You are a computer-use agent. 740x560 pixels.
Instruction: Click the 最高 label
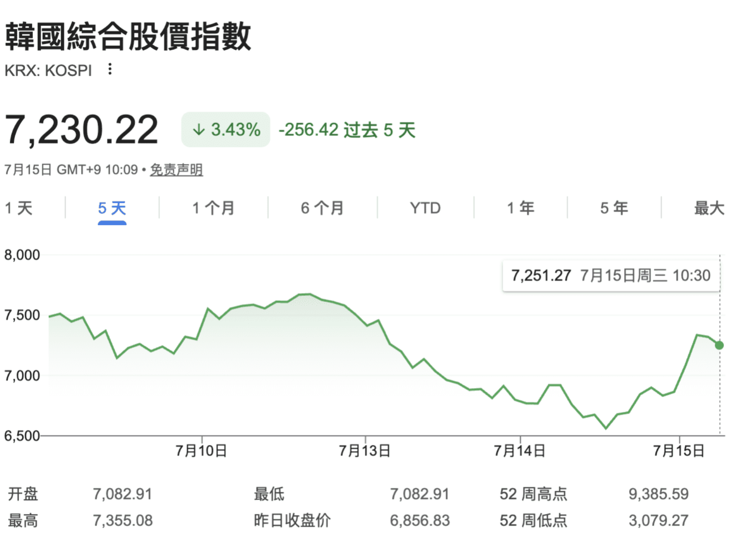point(23,521)
